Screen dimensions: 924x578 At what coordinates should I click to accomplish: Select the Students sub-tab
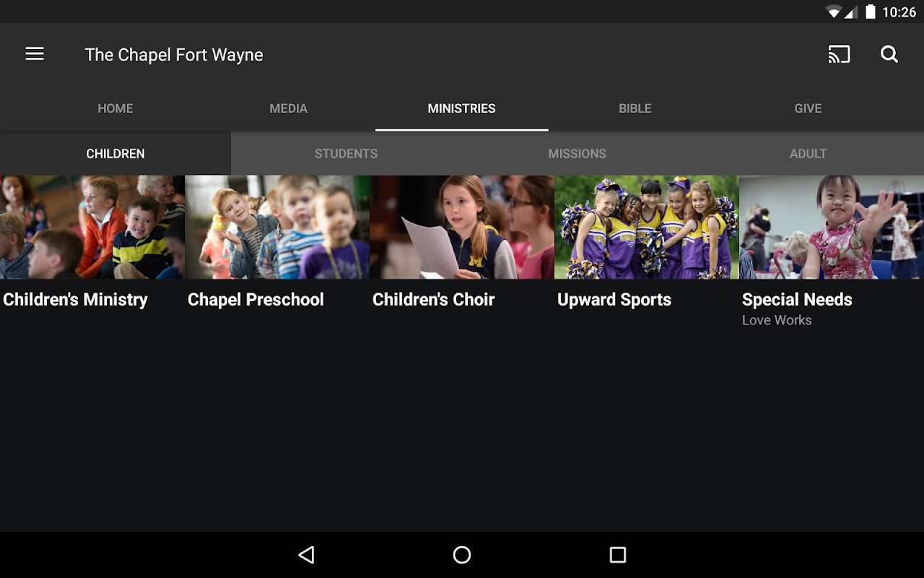coord(346,154)
